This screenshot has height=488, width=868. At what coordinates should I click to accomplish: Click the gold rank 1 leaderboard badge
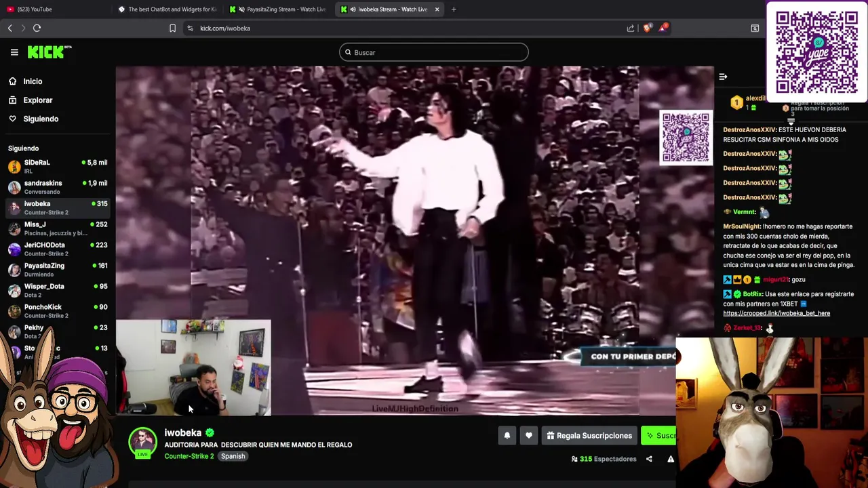click(x=736, y=103)
